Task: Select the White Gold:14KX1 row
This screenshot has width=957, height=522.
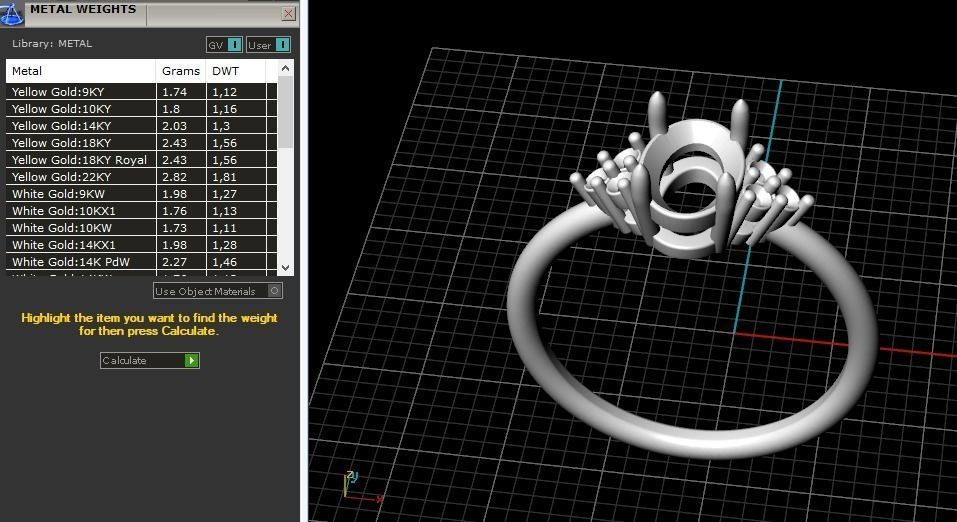Action: click(141, 245)
